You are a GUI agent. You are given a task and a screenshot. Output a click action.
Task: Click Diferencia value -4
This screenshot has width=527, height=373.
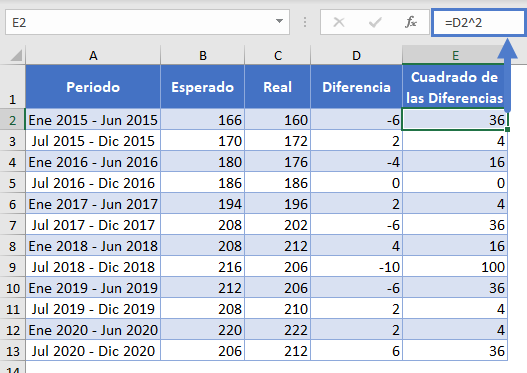click(x=356, y=162)
